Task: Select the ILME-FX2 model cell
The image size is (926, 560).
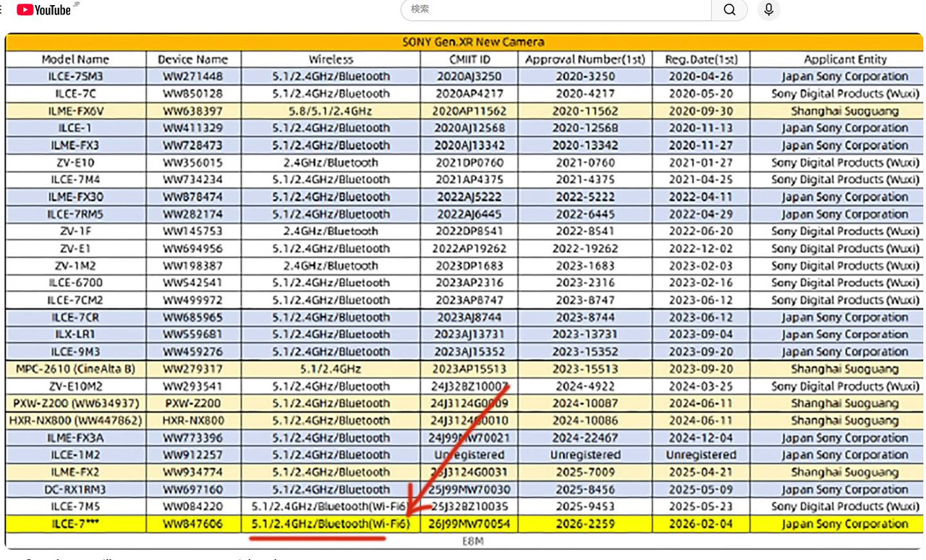Action: point(75,472)
